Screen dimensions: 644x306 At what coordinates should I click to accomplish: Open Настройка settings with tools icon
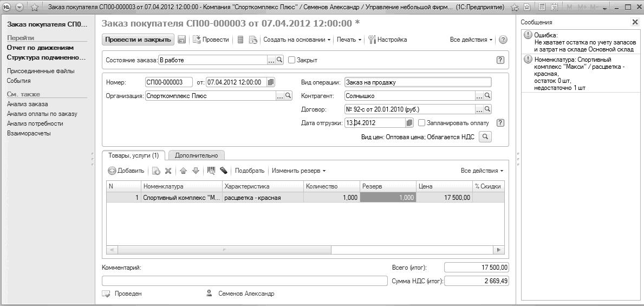(x=388, y=40)
